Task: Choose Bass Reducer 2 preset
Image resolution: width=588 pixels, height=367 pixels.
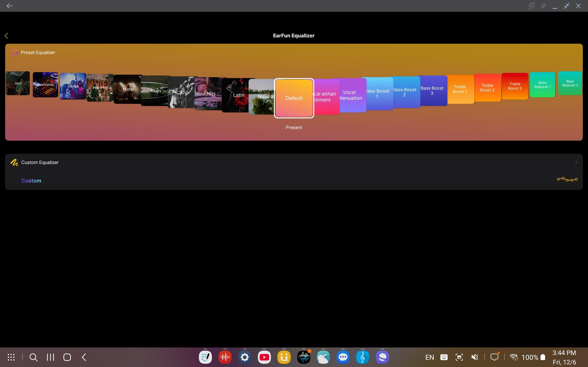Action: pos(570,83)
